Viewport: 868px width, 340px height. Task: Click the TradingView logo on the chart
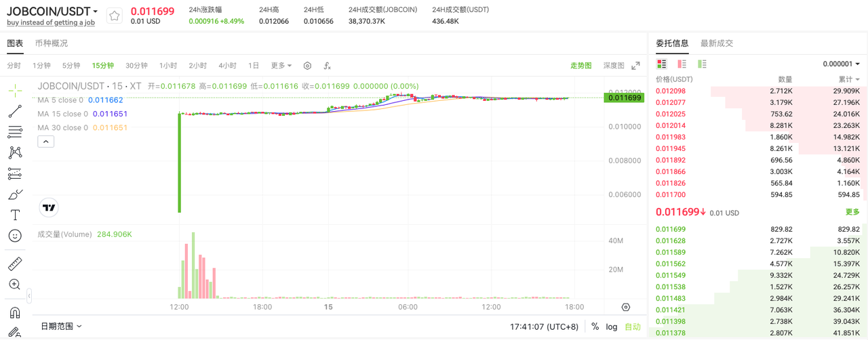point(49,208)
